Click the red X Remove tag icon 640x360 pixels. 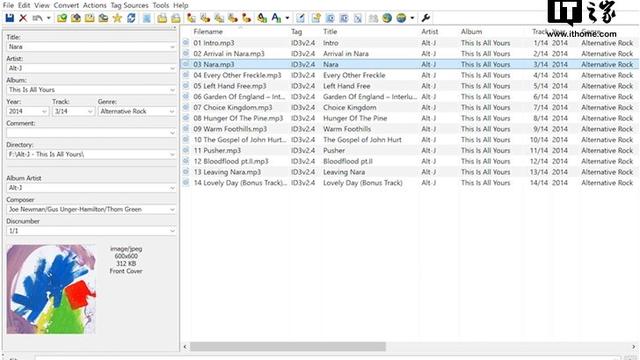point(23,18)
